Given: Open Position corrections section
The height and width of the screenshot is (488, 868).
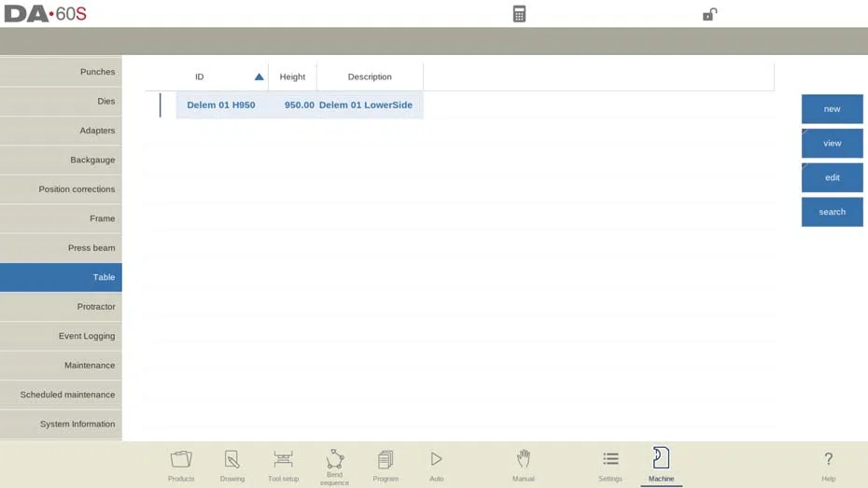Looking at the screenshot, I should click(x=61, y=189).
